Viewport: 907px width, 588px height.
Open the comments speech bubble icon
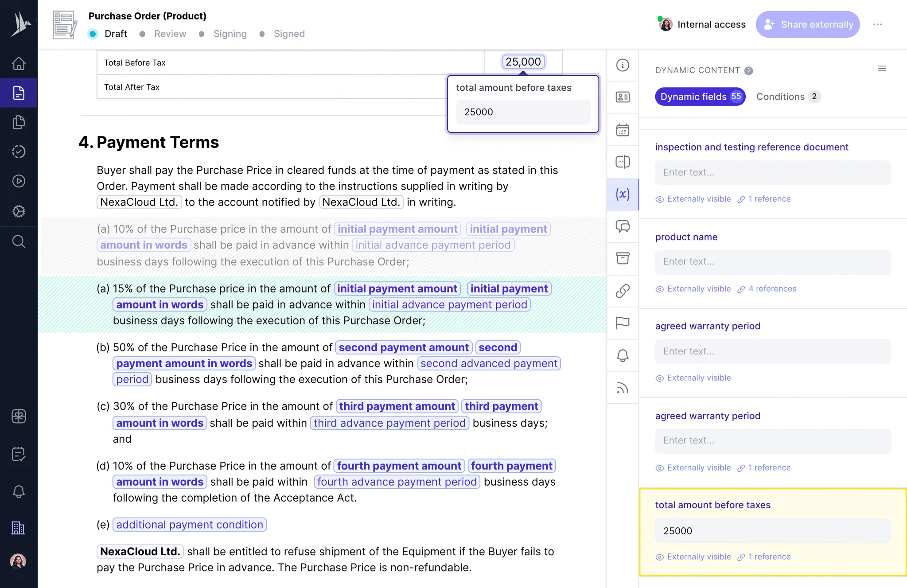623,226
